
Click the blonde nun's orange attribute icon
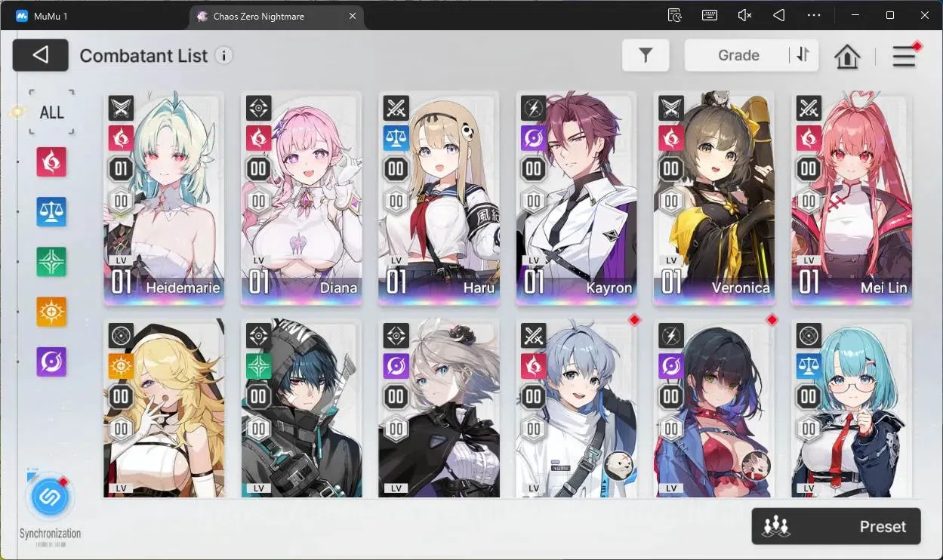[121, 366]
